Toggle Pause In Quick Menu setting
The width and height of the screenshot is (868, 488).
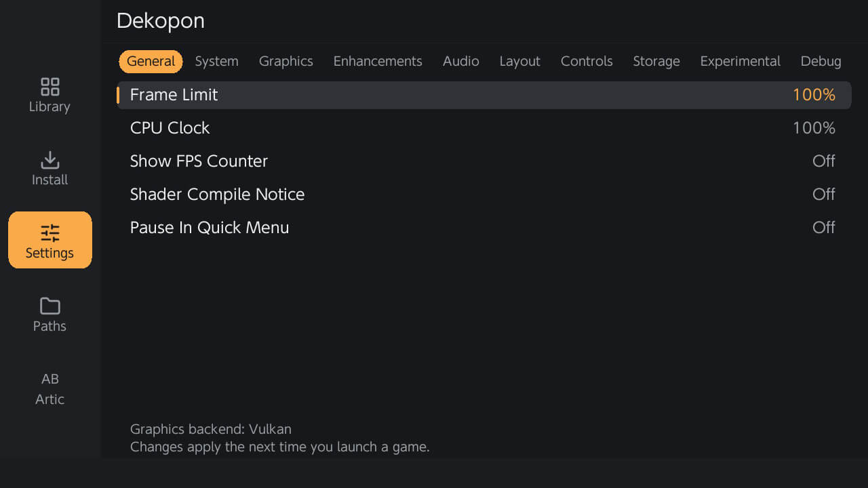coord(484,228)
